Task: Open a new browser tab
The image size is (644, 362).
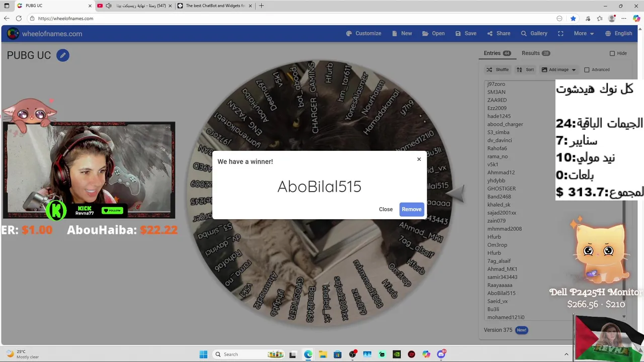Action: coord(261,6)
